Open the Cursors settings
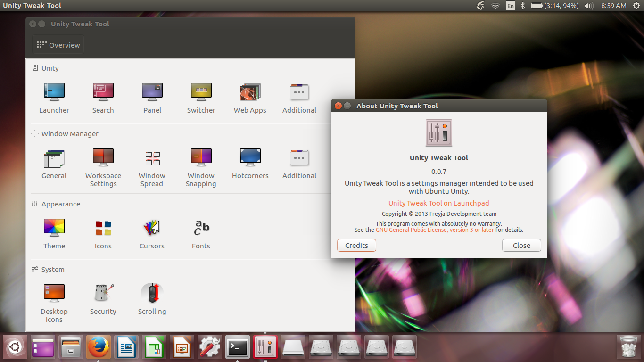 tap(152, 234)
